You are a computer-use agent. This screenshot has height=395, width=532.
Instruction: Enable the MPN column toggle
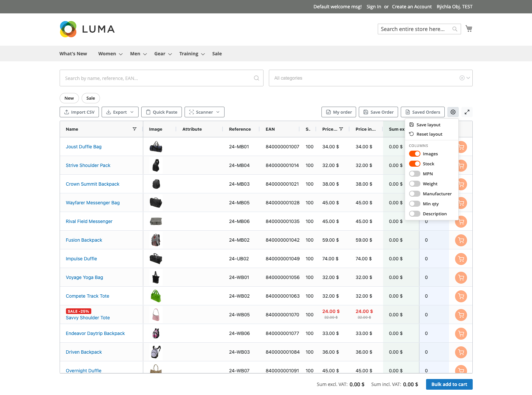pyautogui.click(x=415, y=174)
